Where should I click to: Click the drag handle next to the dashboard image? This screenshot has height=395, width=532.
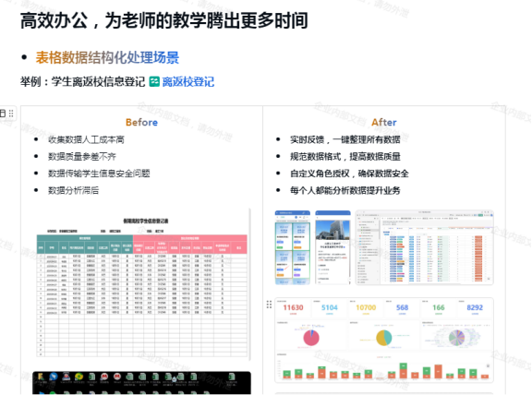[x=269, y=305]
